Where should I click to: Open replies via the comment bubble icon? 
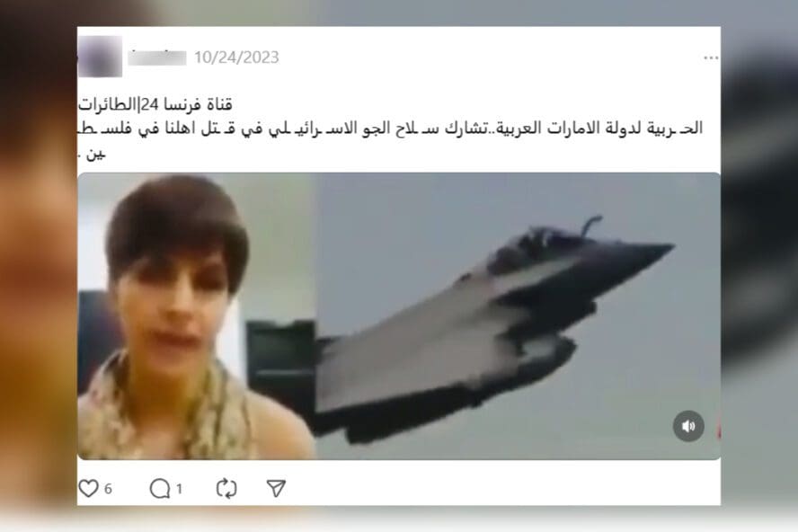click(160, 489)
